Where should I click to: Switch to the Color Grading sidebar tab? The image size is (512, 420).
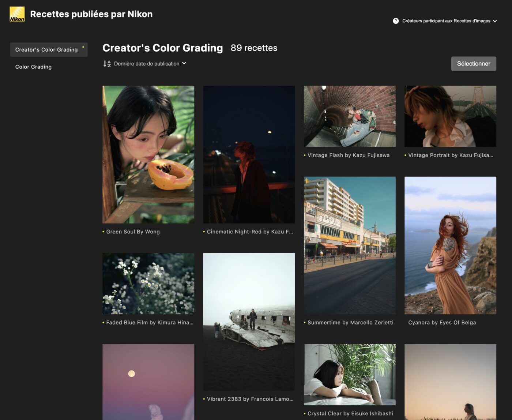click(33, 67)
